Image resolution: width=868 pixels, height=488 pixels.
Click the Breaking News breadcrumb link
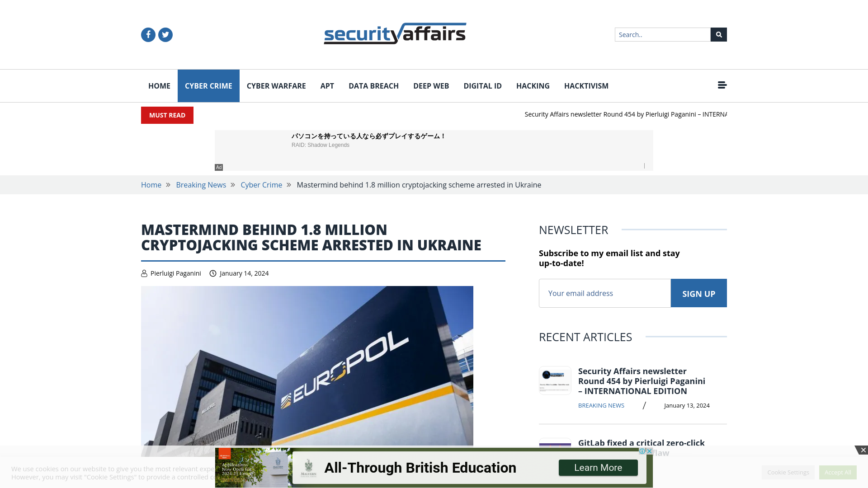201,185
